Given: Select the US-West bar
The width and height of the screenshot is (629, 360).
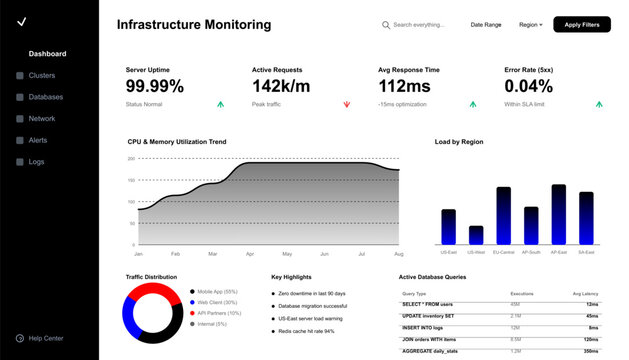Looking at the screenshot, I should click(x=476, y=235).
